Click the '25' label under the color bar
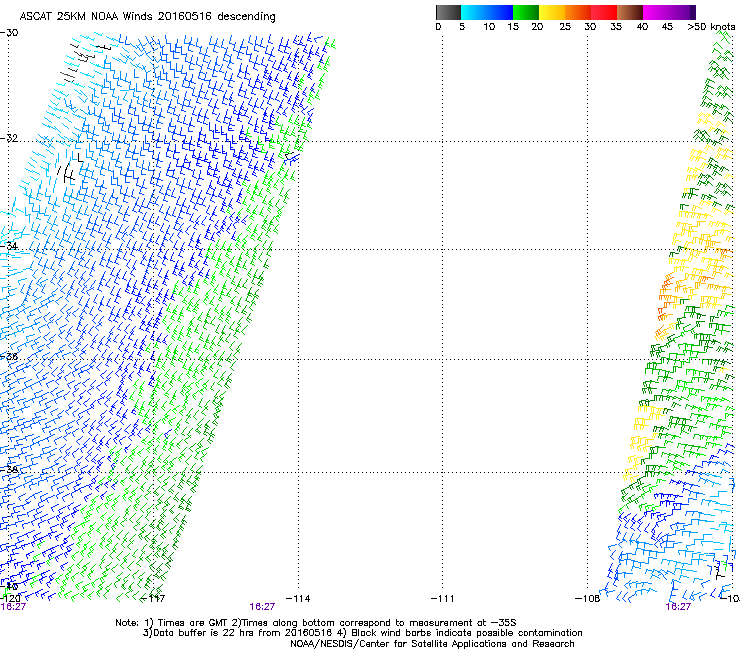This screenshot has width=740, height=650. 565,27
